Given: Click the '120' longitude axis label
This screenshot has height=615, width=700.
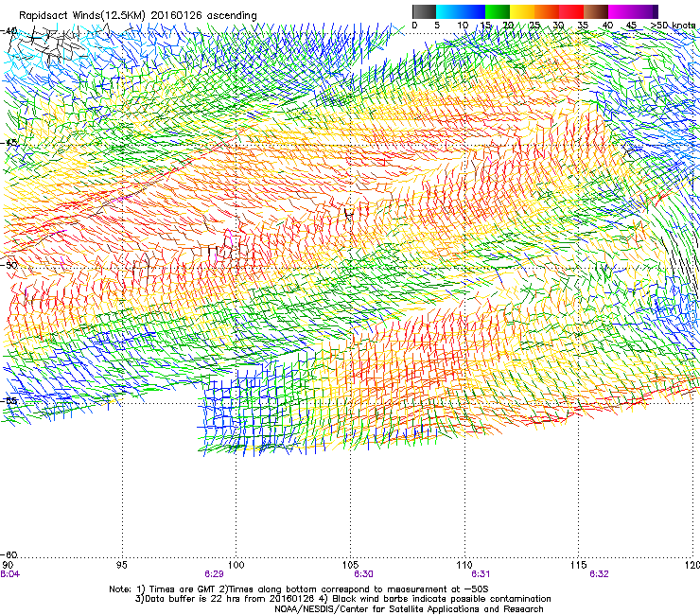Looking at the screenshot, I should click(x=692, y=565).
